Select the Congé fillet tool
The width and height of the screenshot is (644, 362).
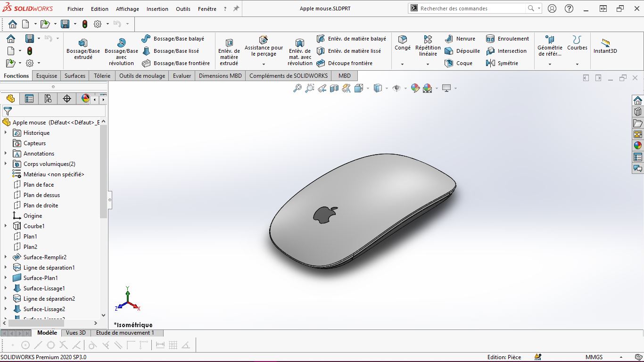pyautogui.click(x=403, y=43)
